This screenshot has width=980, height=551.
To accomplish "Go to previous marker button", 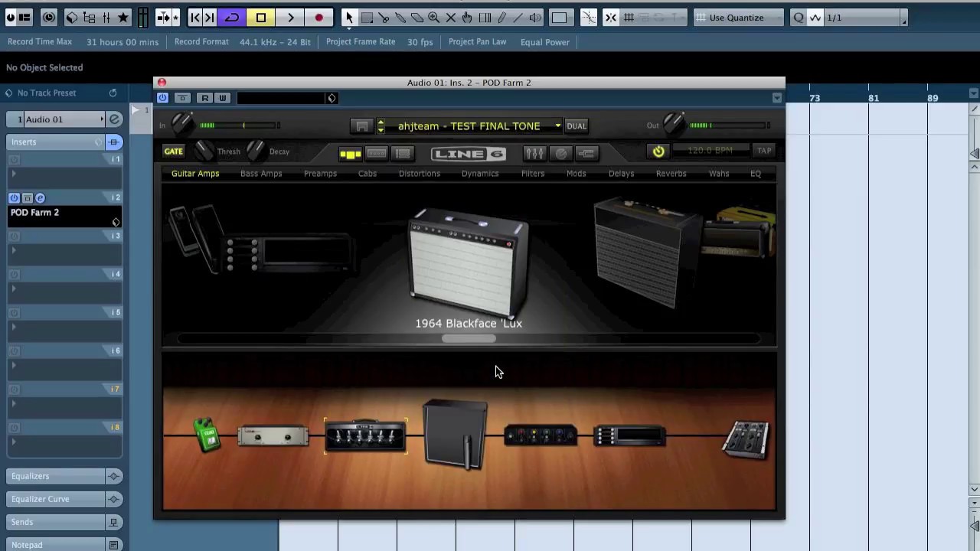I will pyautogui.click(x=195, y=18).
